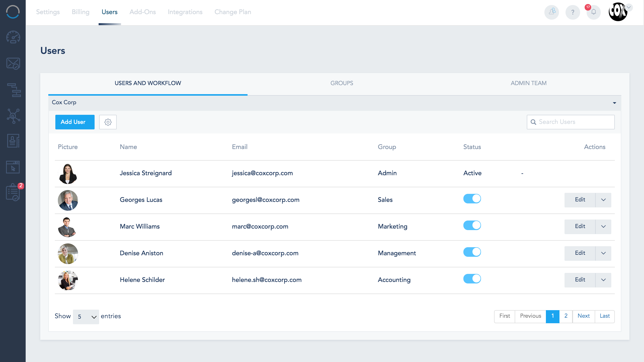Click the notification bell icon
Image resolution: width=644 pixels, height=362 pixels.
coord(593,12)
